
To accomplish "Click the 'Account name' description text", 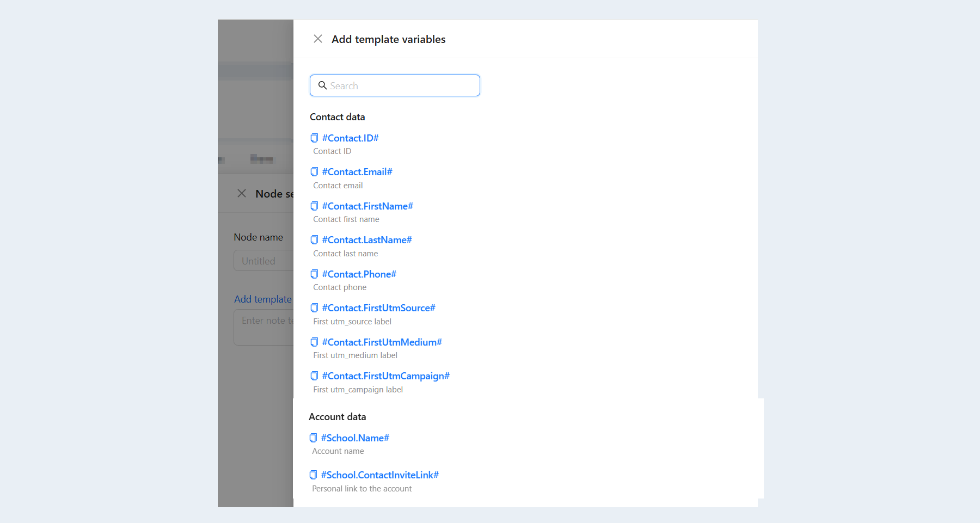I will tap(338, 451).
